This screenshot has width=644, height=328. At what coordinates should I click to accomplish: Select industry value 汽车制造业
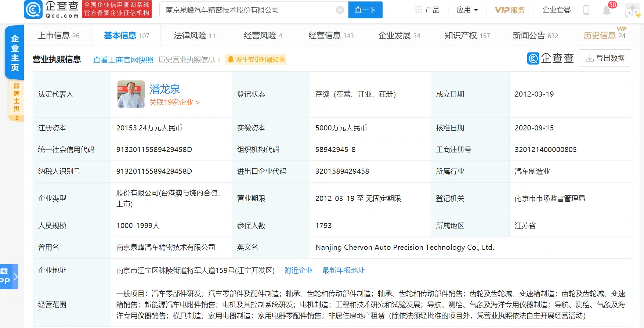point(532,171)
